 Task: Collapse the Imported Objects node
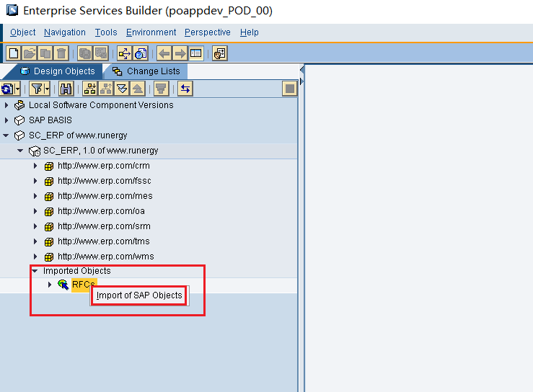click(35, 271)
